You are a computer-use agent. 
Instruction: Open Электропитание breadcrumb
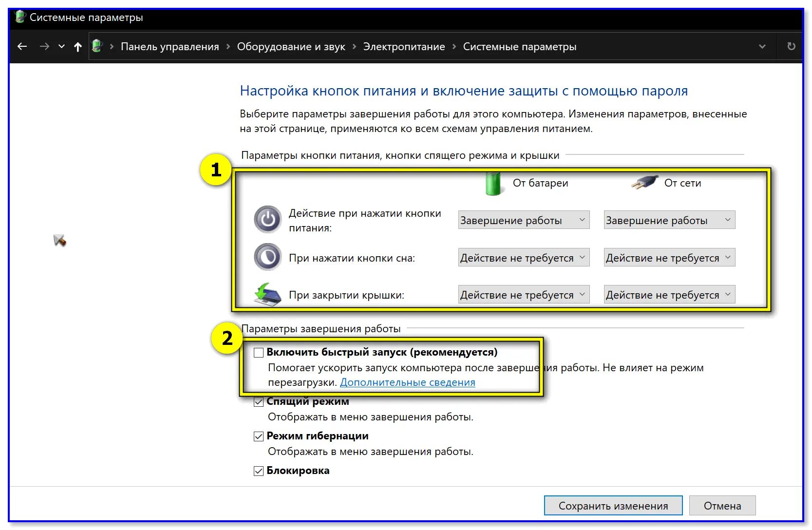click(404, 47)
